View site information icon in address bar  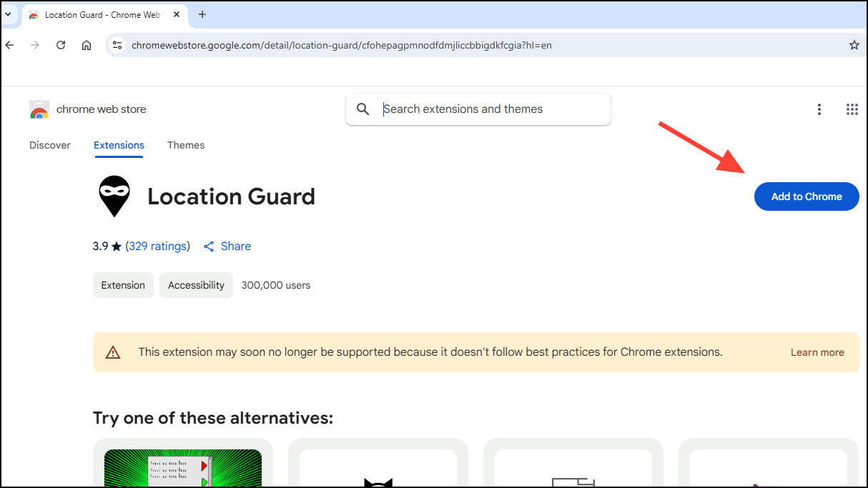point(118,45)
